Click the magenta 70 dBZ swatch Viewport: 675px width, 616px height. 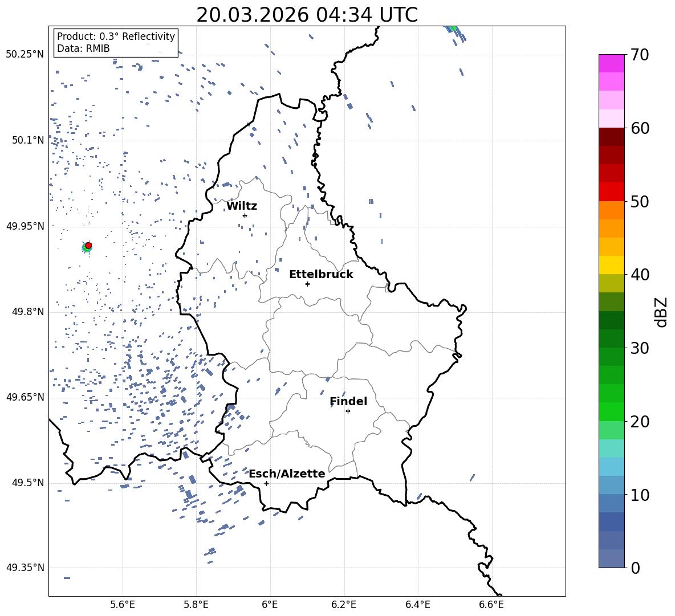(611, 63)
